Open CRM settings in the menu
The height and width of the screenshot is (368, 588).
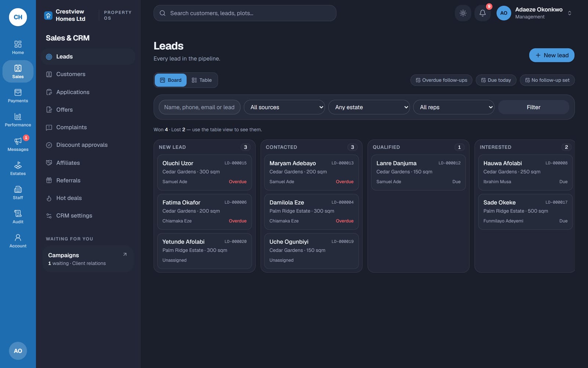(x=88, y=216)
